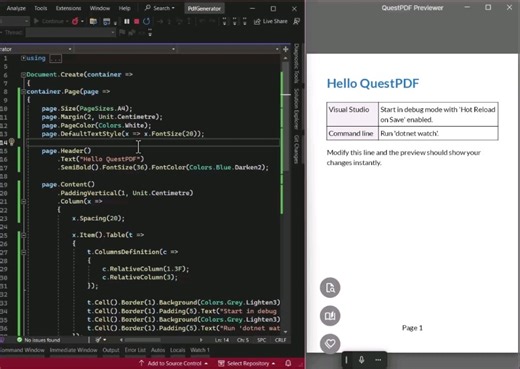The image size is (520, 369).
Task: Click the folder icon in debug toolbar
Action: tap(93, 22)
